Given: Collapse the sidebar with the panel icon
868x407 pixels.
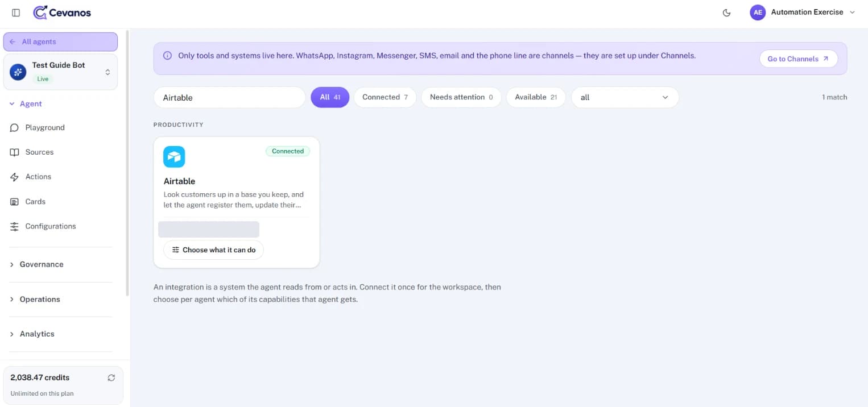Looking at the screenshot, I should click(16, 13).
